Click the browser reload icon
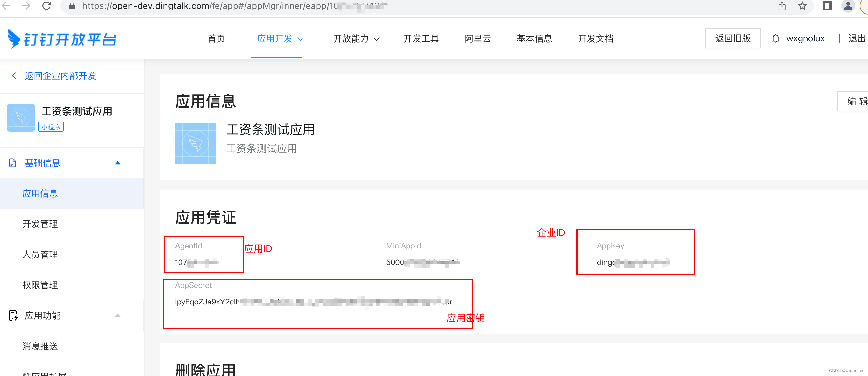 [x=46, y=6]
